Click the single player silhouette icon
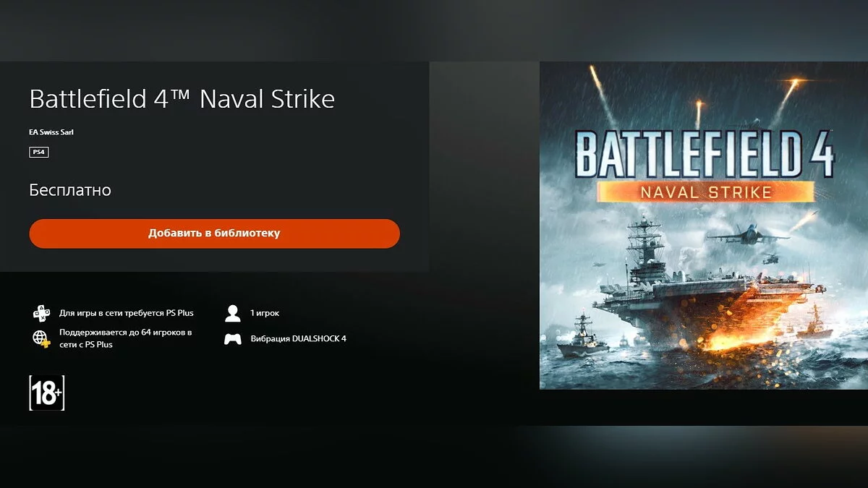Viewport: 868px width, 488px height. [x=232, y=313]
